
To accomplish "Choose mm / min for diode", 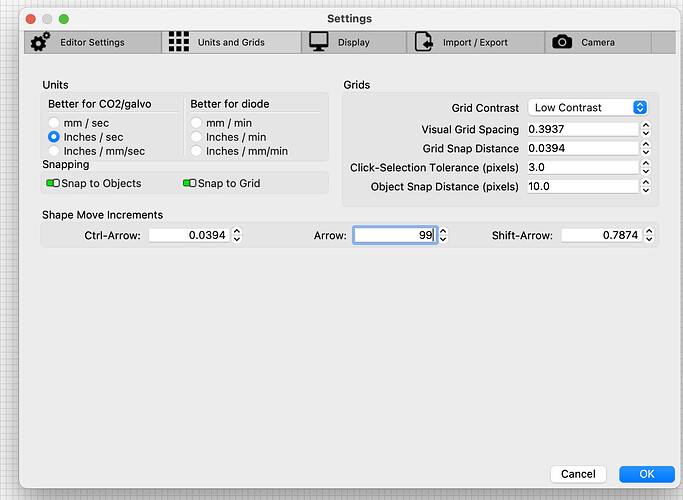I will pyautogui.click(x=197, y=122).
